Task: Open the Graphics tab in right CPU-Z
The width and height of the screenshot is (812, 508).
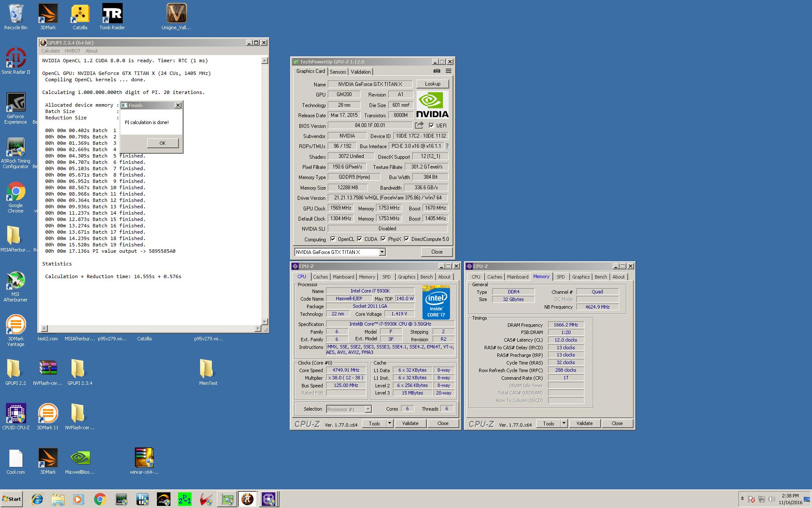Action: [581, 277]
